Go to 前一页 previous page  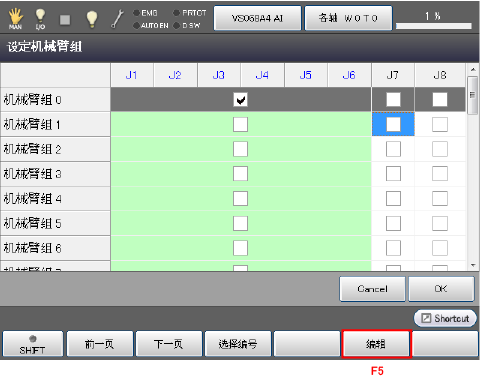coord(100,344)
